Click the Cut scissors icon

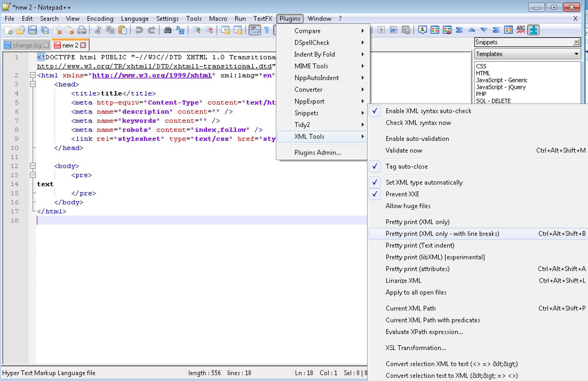(x=98, y=30)
